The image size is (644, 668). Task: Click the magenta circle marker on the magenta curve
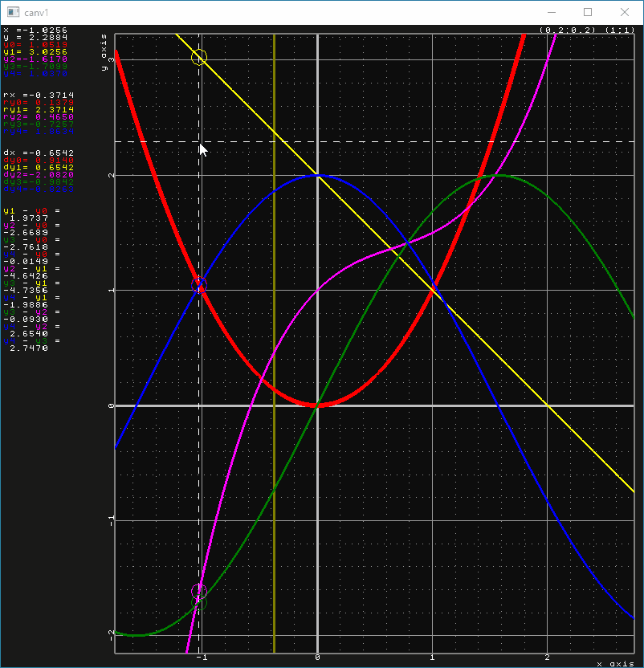click(199, 591)
